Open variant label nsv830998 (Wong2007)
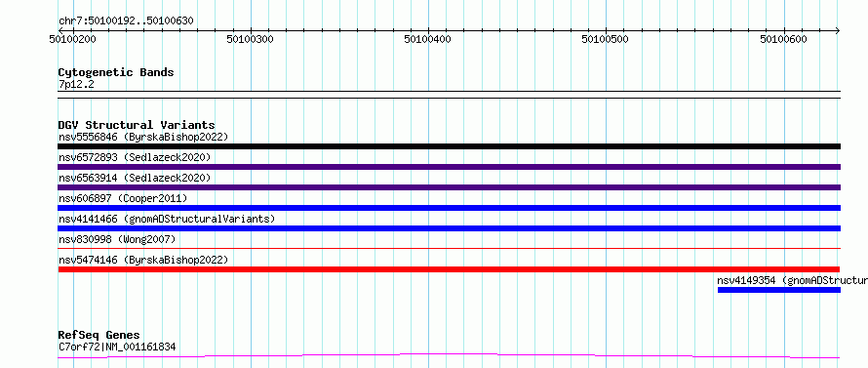 (x=117, y=239)
